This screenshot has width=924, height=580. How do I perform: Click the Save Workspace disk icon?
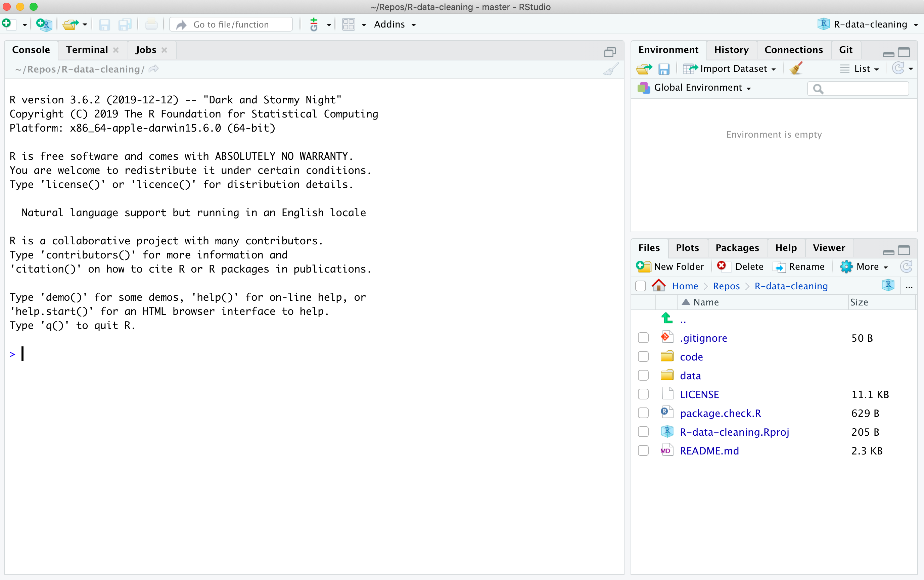pyautogui.click(x=663, y=69)
